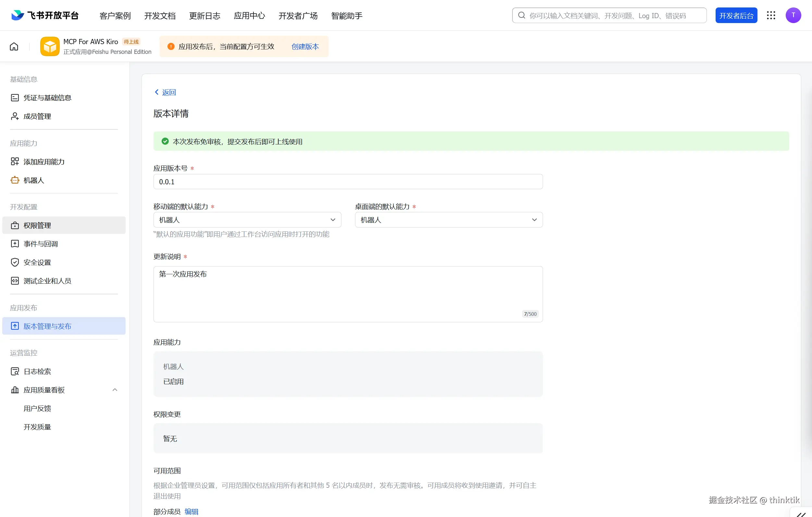The image size is (812, 517).
Task: Open the nine-dot app grid icon
Action: (x=771, y=16)
